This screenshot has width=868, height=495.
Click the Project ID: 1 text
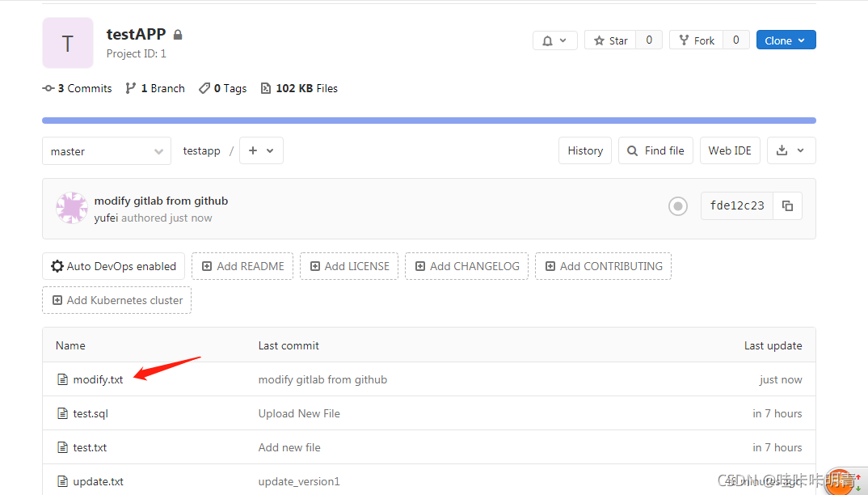tap(136, 53)
